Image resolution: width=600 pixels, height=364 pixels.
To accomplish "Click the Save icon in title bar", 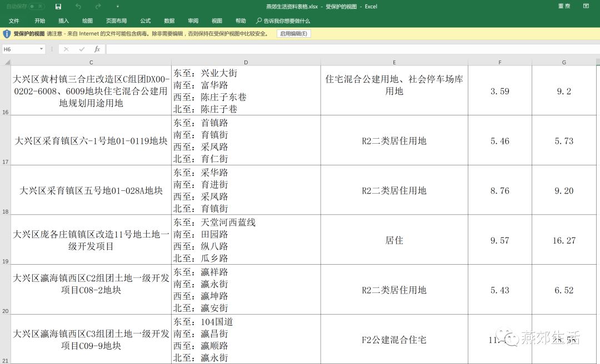I will coord(58,6).
